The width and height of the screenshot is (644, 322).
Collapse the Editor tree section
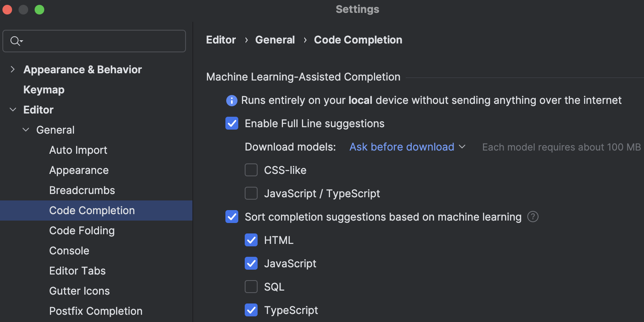[13, 110]
